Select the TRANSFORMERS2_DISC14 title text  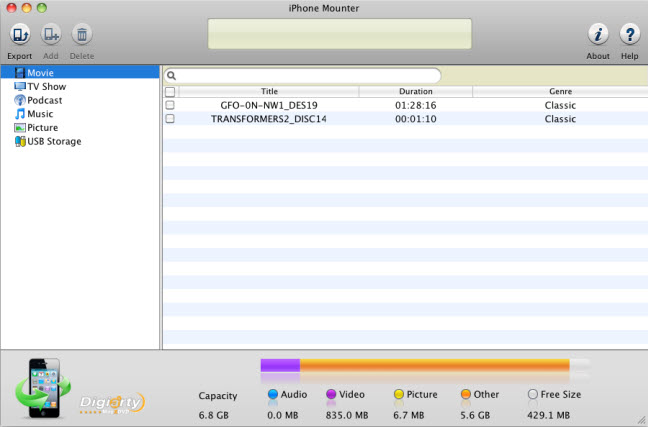click(x=269, y=119)
